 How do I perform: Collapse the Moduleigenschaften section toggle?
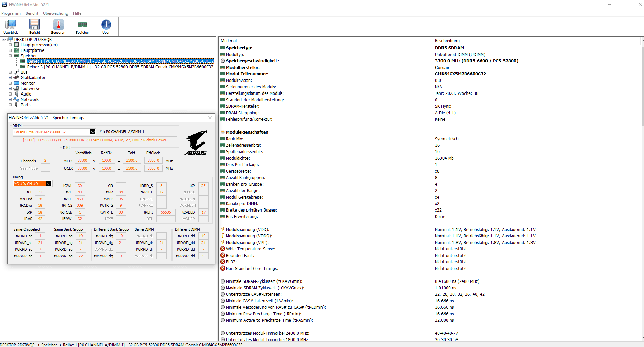click(223, 132)
